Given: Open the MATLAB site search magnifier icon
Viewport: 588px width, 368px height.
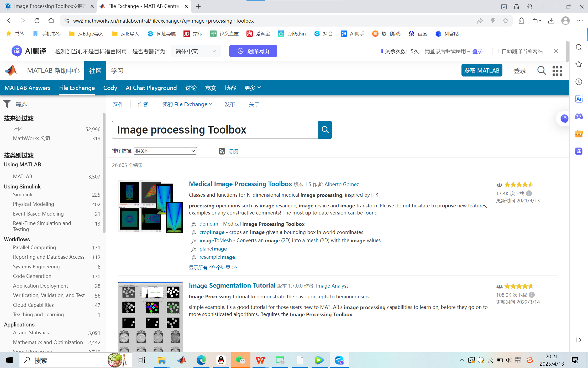Looking at the screenshot, I should point(542,70).
